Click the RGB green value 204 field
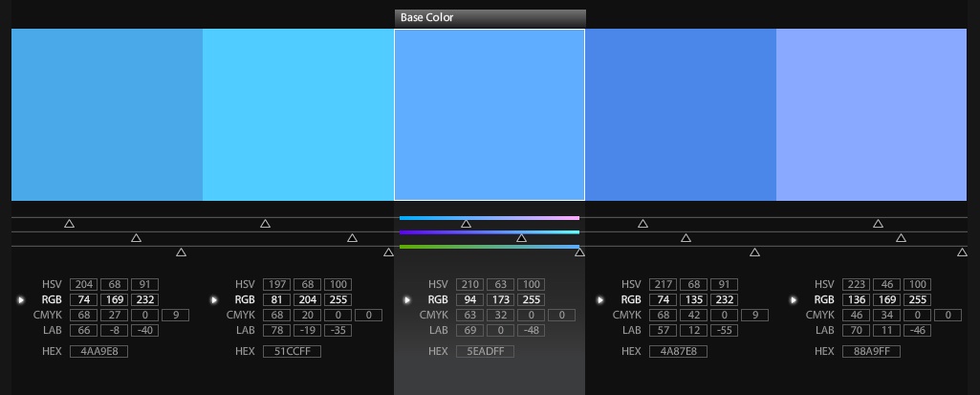 (307, 300)
